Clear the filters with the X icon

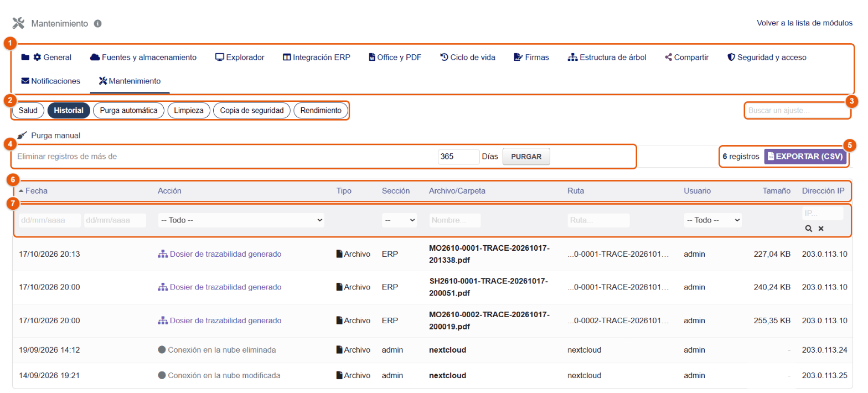(x=821, y=229)
